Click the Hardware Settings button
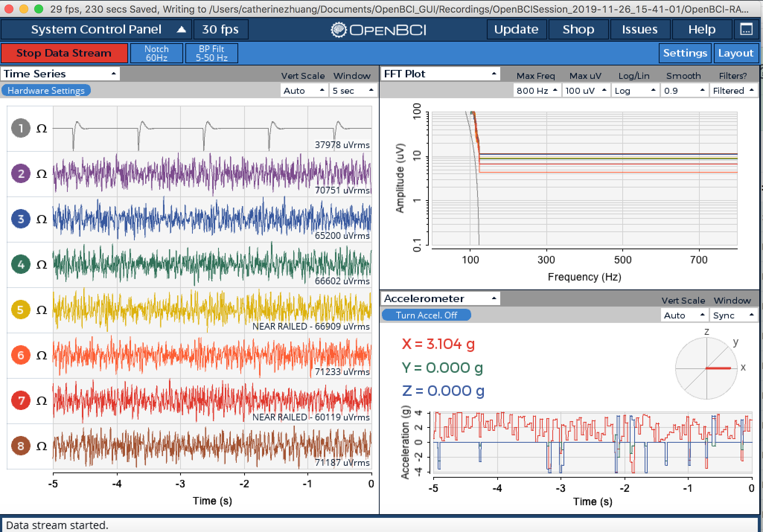This screenshot has height=532, width=763. 46,91
